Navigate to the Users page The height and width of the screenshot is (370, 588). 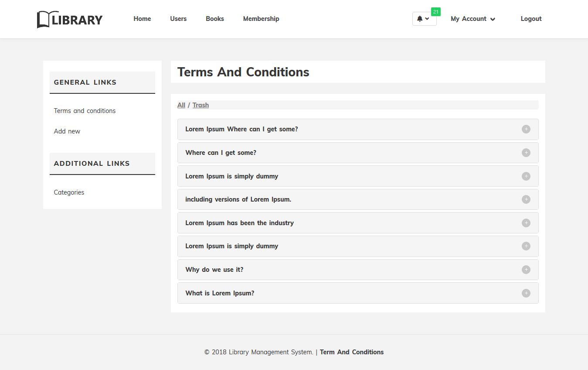click(178, 19)
